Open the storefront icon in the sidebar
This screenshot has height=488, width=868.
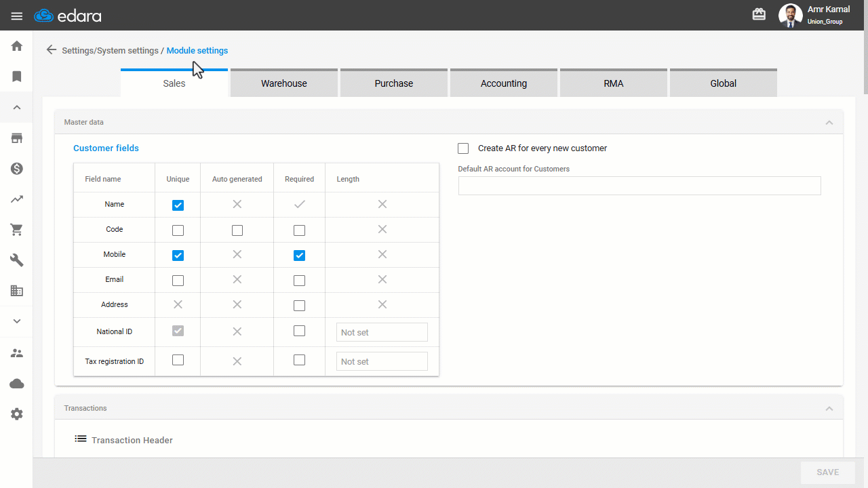[17, 138]
